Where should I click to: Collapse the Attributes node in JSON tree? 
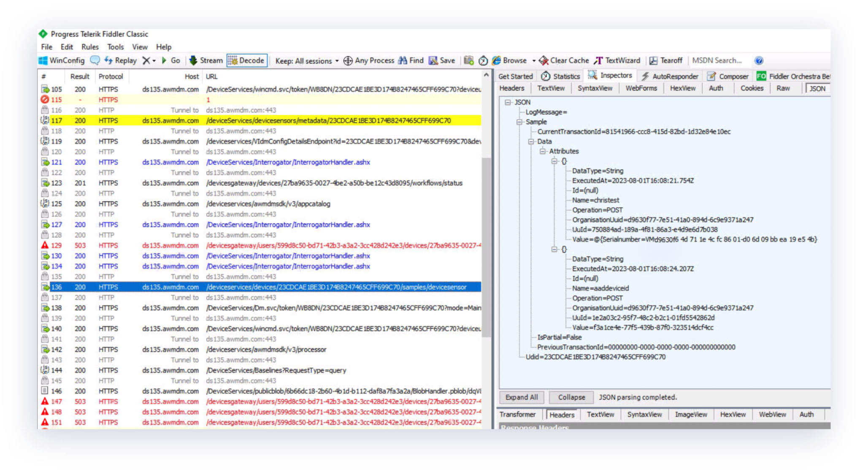click(543, 151)
